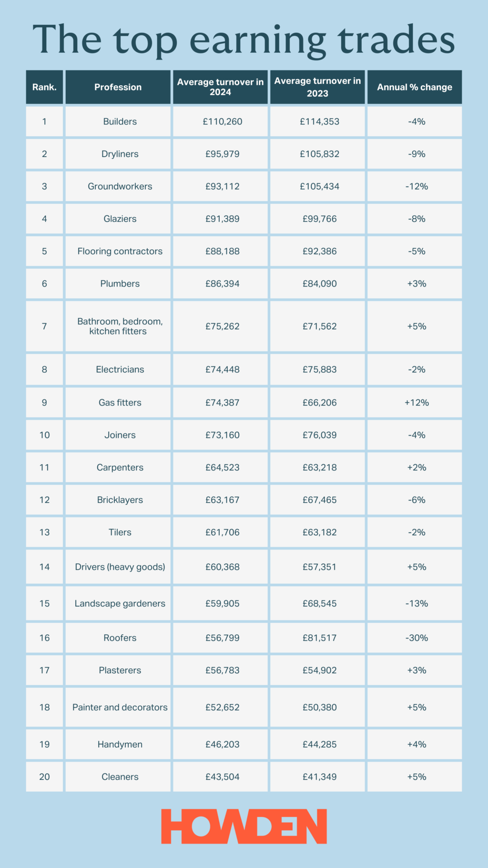Select the 'The top earning trades' title
Image resolution: width=488 pixels, height=868 pixels.
pos(244,40)
